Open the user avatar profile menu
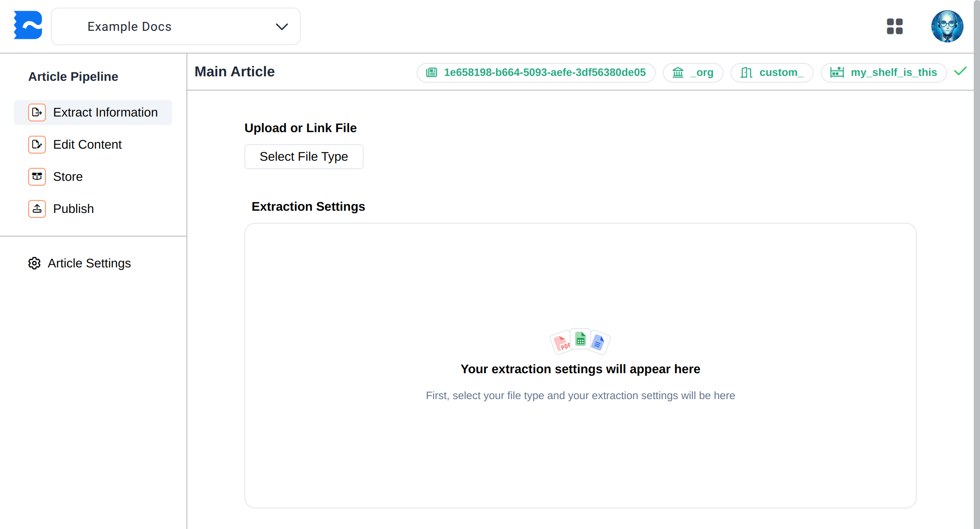The width and height of the screenshot is (980, 529). (x=947, y=26)
